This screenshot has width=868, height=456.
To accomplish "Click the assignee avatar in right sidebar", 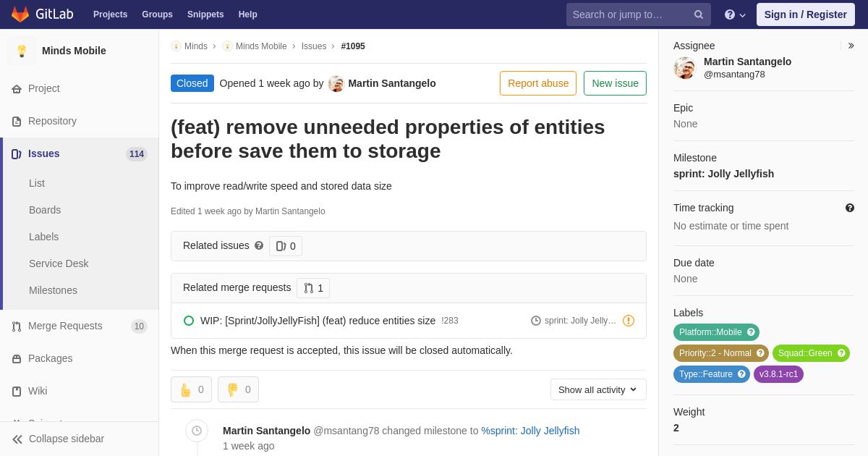I will coord(684,68).
